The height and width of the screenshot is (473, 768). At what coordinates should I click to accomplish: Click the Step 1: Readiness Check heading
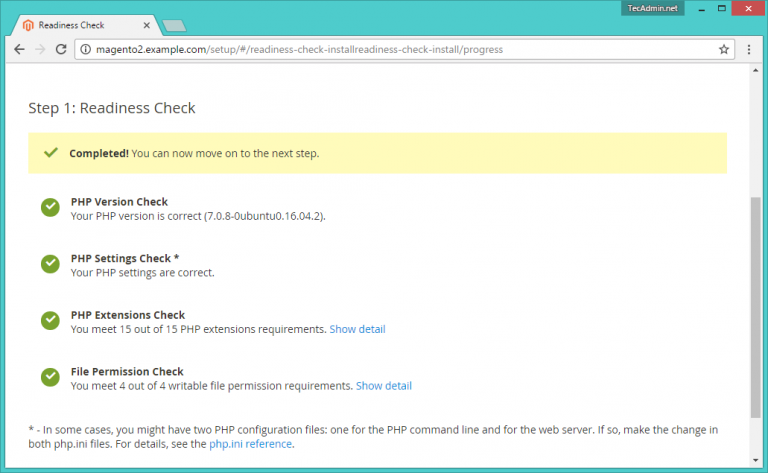coord(112,108)
